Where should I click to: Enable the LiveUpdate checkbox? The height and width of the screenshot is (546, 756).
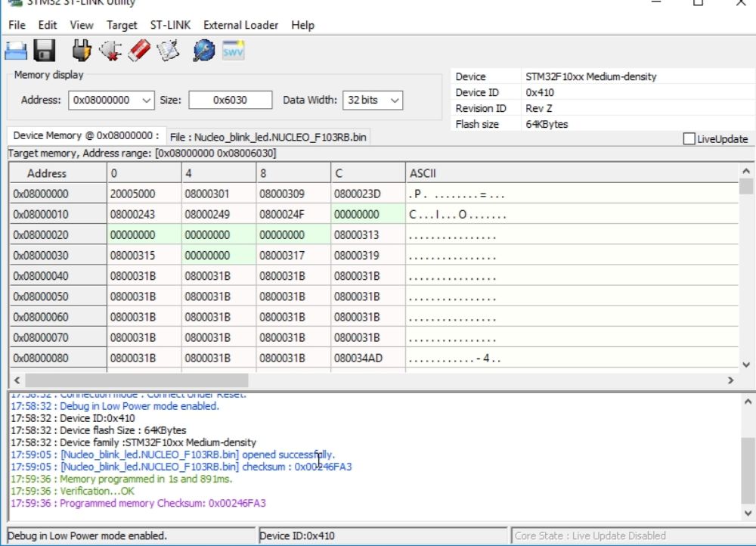(689, 139)
